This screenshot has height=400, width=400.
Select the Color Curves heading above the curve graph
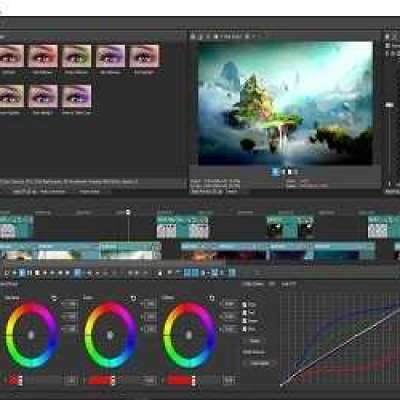pos(253,284)
